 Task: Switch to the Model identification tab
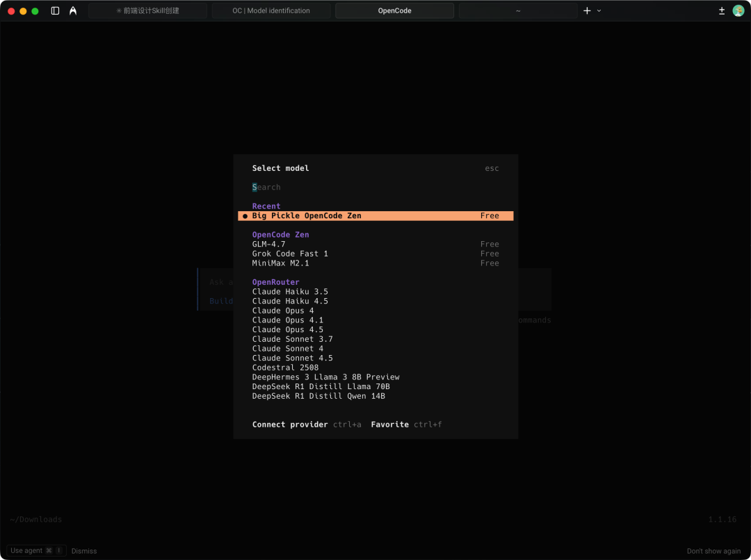tap(271, 11)
